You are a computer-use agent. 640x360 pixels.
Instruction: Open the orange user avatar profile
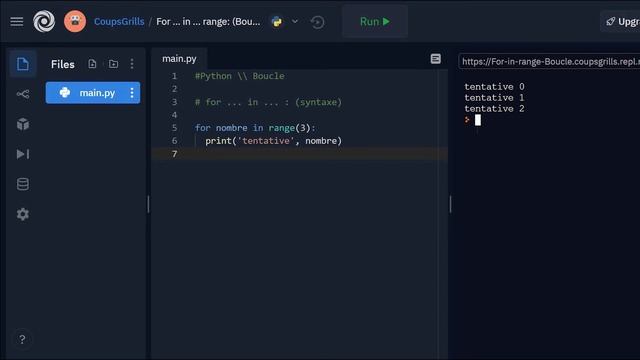75,21
